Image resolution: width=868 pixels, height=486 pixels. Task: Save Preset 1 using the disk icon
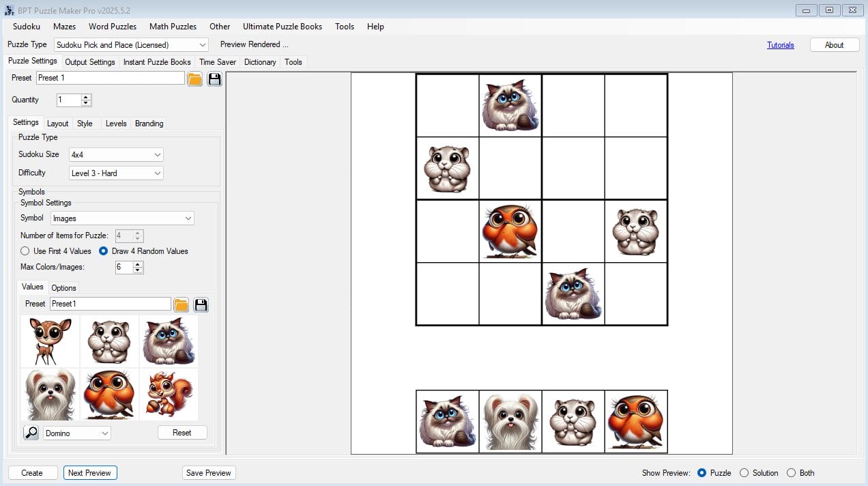coord(214,78)
